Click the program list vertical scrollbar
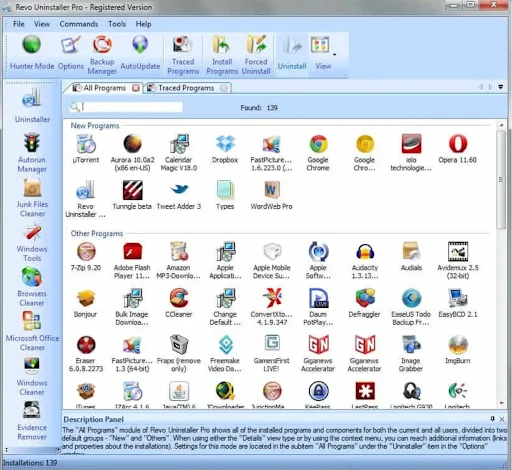The height and width of the screenshot is (470, 512). 501,180
